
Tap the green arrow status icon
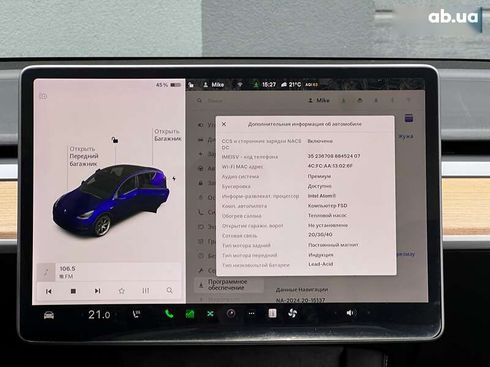[x=256, y=85]
